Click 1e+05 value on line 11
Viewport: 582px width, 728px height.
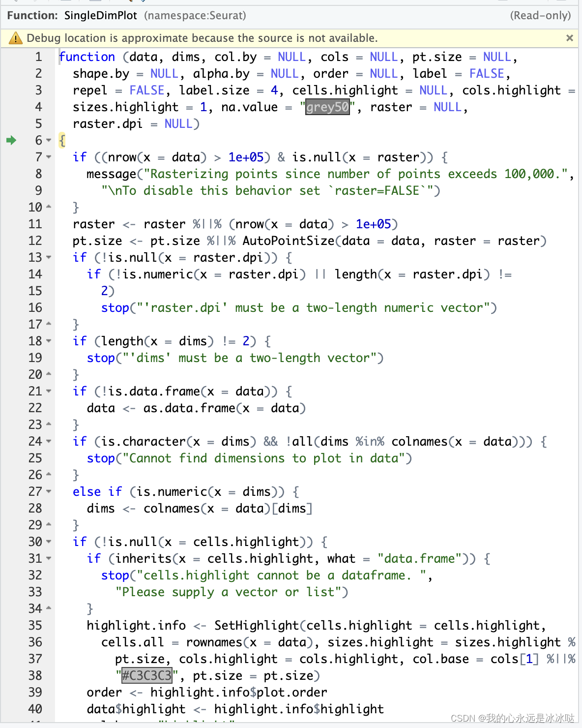coord(373,224)
